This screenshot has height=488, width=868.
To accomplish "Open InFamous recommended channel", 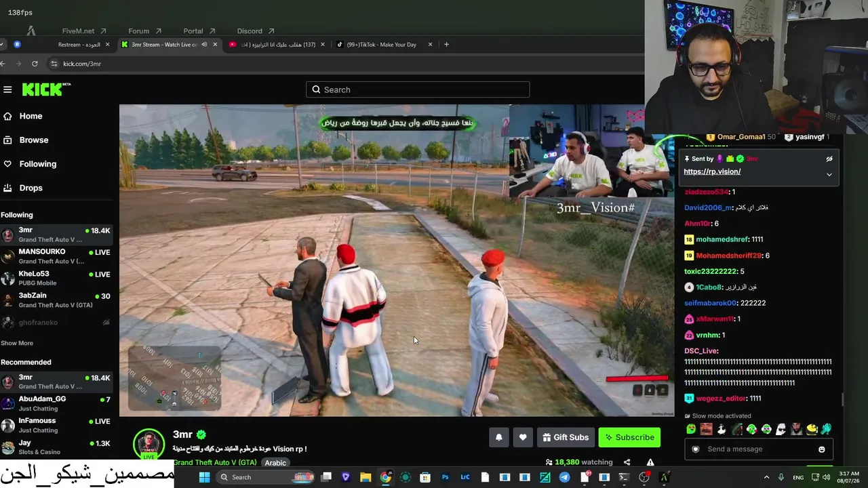I will pyautogui.click(x=57, y=425).
